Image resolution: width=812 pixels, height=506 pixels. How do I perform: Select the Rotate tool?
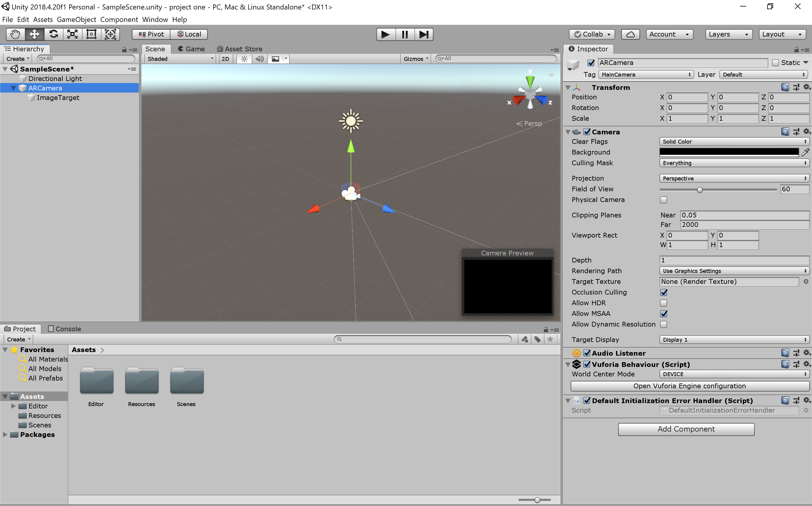(54, 34)
